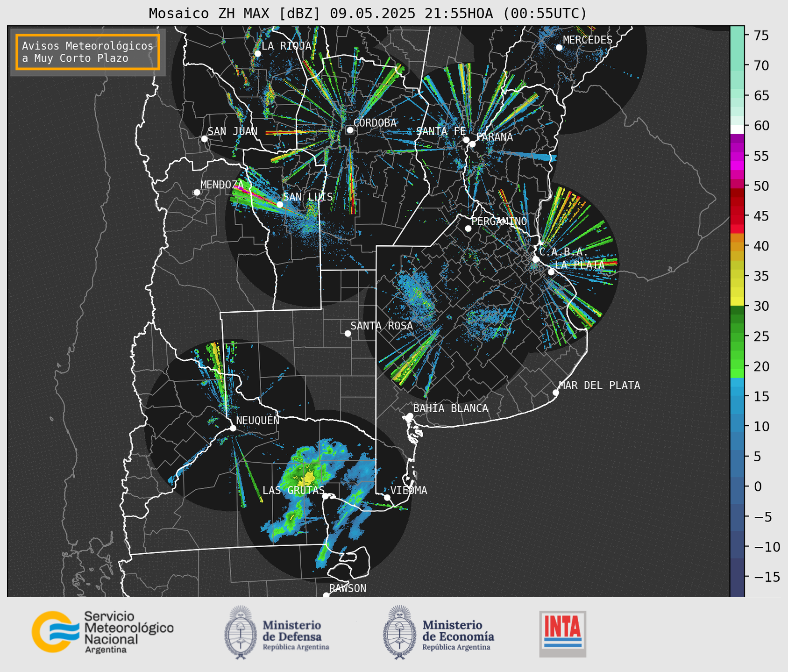Click the 75 dBZ colorbar value
The height and width of the screenshot is (672, 788).
coord(761,36)
